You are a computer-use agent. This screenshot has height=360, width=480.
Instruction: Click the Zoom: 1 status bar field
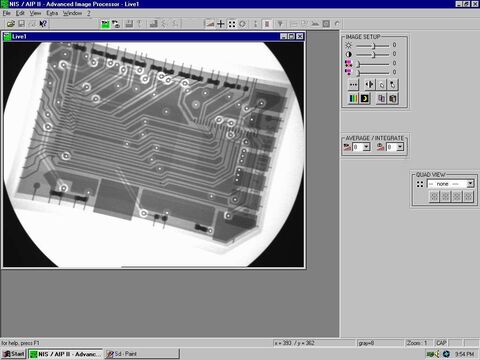[418, 343]
